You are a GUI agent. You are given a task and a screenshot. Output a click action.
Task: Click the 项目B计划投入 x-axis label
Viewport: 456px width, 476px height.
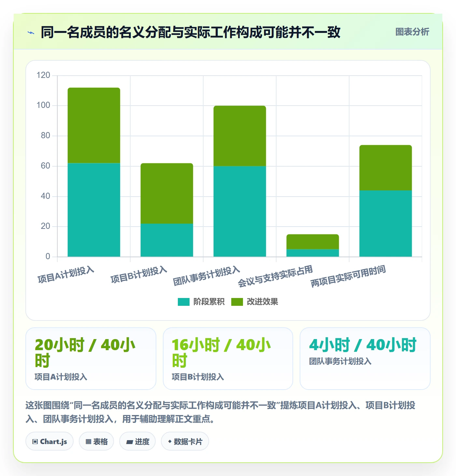[x=139, y=275]
